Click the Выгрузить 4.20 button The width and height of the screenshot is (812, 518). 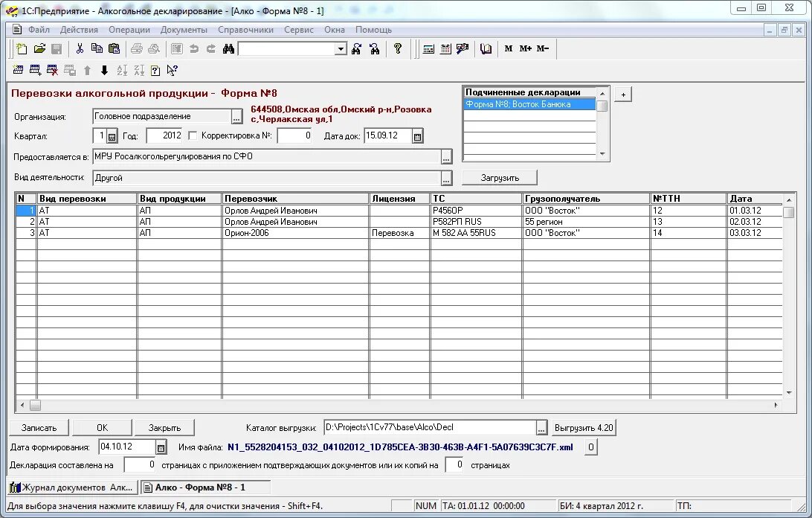point(584,428)
